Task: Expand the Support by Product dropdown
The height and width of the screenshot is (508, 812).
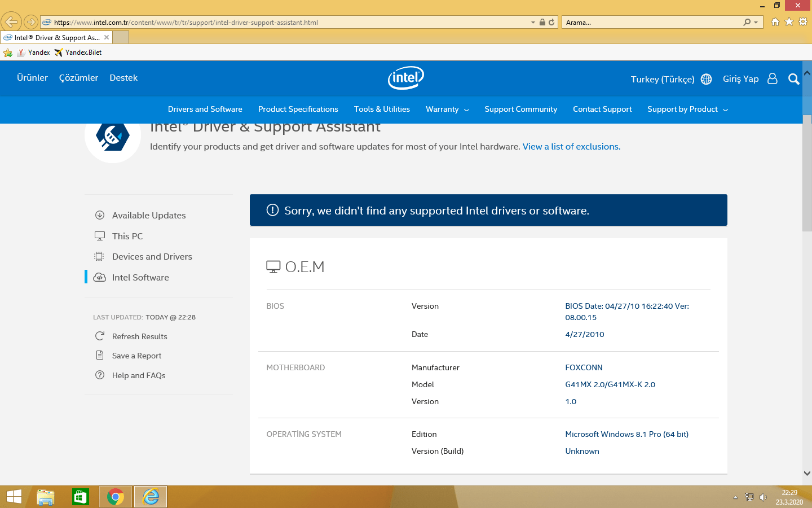Action: pos(688,110)
